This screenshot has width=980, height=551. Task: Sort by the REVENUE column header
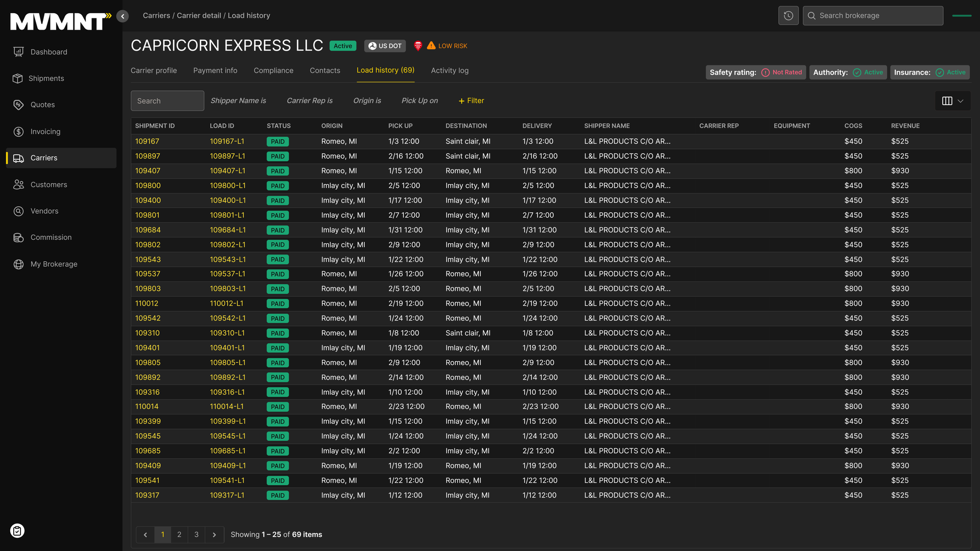pyautogui.click(x=905, y=126)
